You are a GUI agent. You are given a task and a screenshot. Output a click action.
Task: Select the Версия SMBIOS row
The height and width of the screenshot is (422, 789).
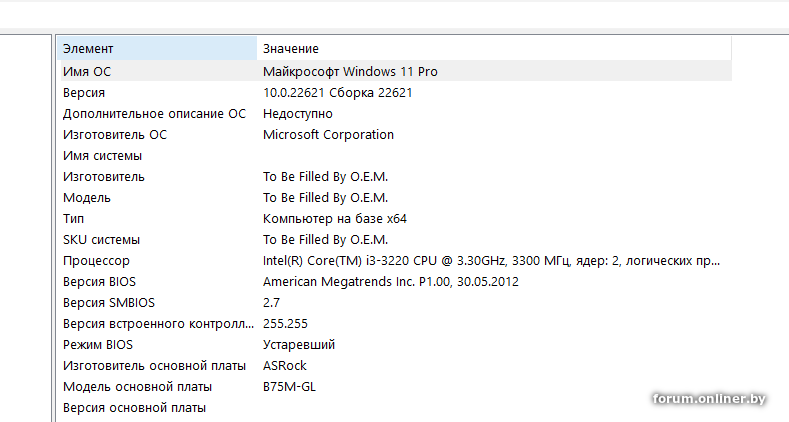[x=396, y=303]
